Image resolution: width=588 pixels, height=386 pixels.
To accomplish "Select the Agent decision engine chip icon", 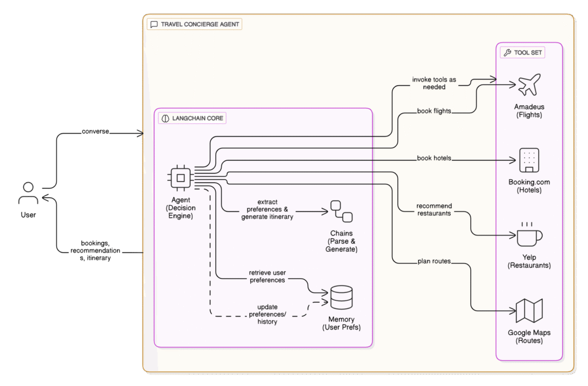I will point(180,178).
